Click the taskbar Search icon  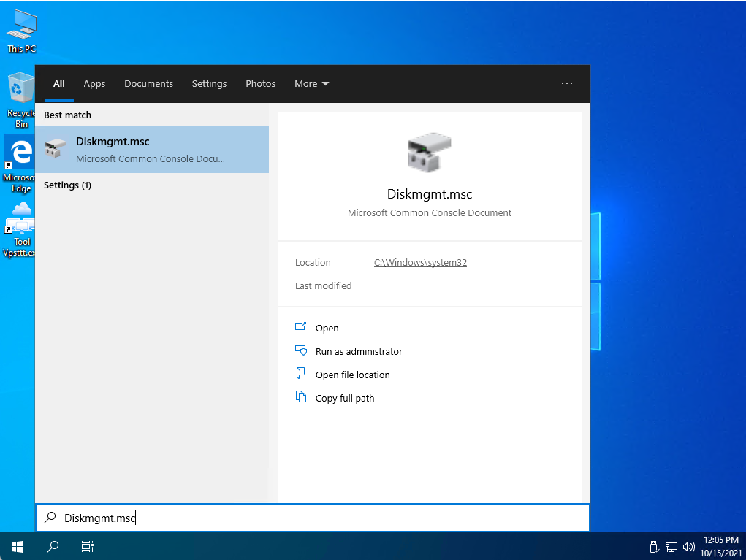click(53, 547)
